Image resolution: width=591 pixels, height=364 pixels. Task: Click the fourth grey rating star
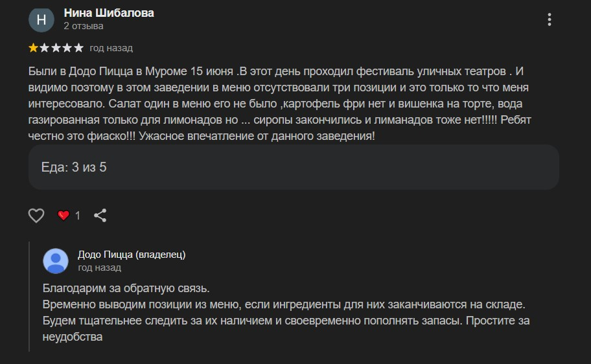67,48
